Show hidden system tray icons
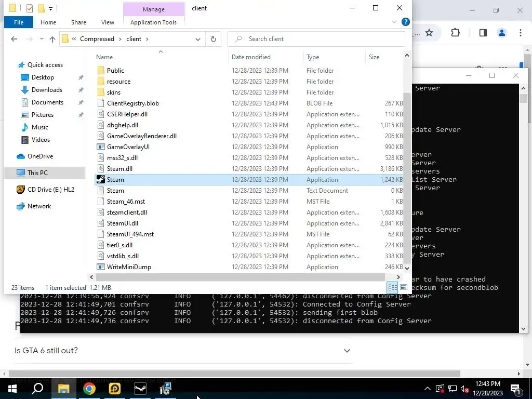This screenshot has width=532, height=399. pos(428,389)
